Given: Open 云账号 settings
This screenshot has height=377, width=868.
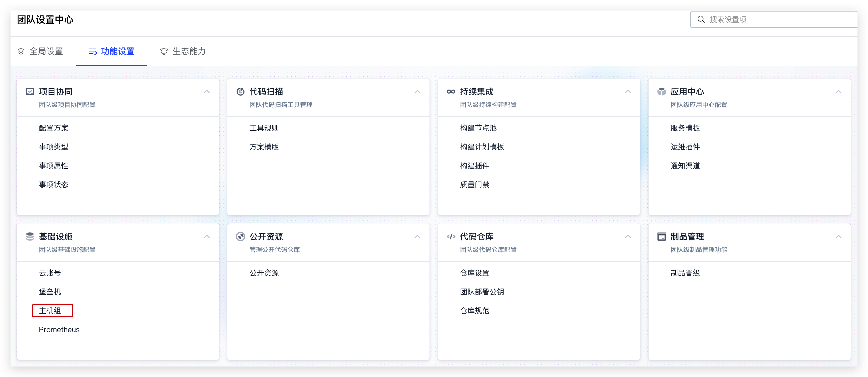Looking at the screenshot, I should (x=50, y=273).
